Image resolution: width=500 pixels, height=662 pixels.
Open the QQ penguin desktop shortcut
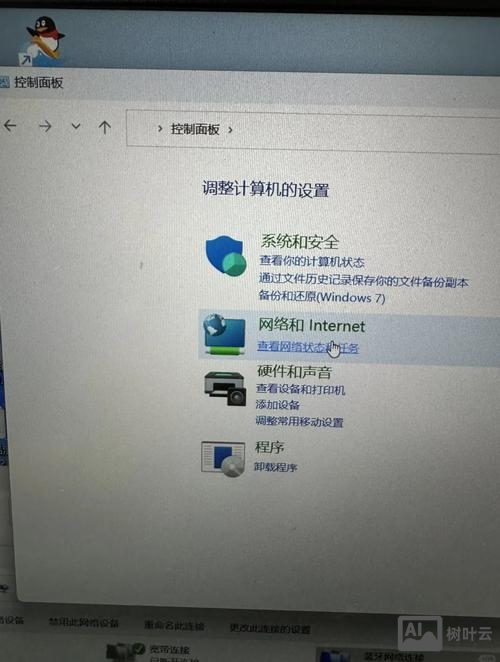click(x=43, y=41)
